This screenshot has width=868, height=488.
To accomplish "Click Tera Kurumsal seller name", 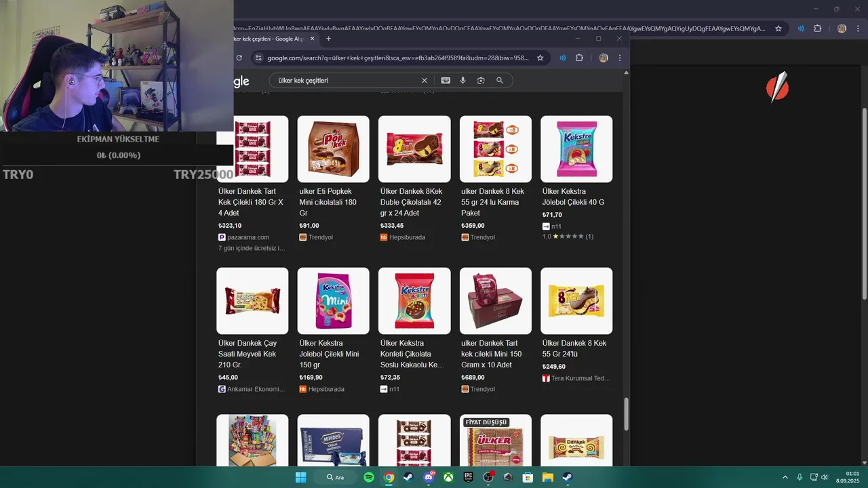I will coord(580,378).
